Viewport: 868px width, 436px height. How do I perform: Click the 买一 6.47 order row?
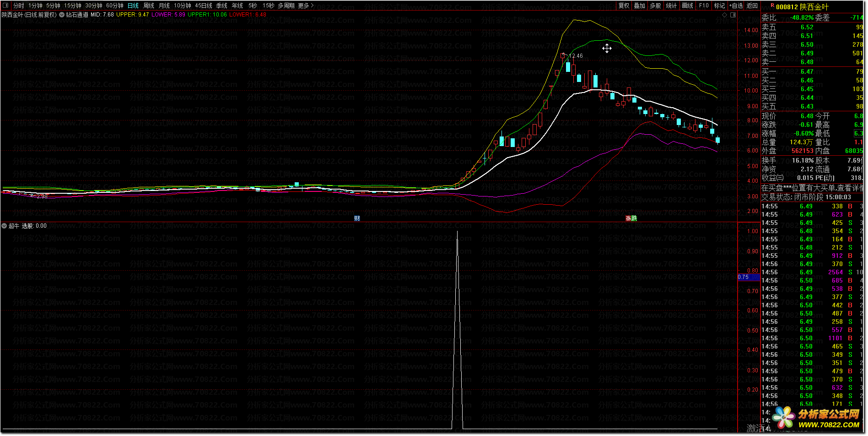click(812, 71)
